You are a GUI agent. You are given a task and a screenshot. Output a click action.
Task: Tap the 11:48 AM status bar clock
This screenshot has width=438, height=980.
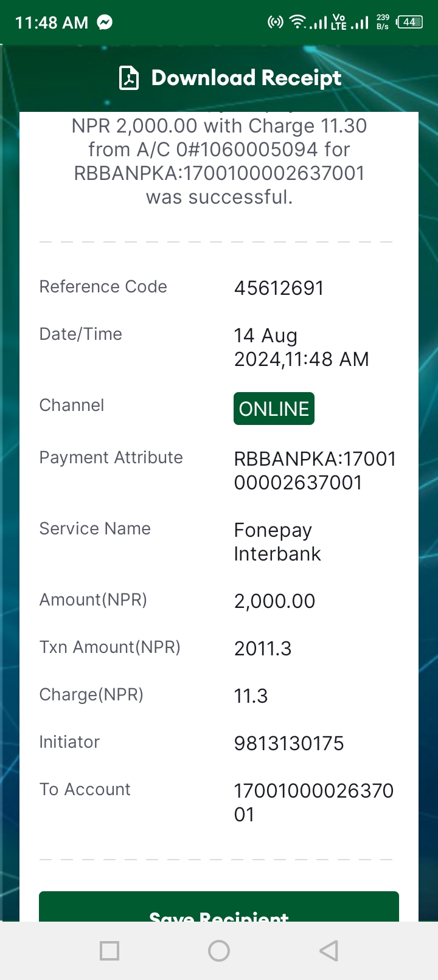tap(52, 22)
